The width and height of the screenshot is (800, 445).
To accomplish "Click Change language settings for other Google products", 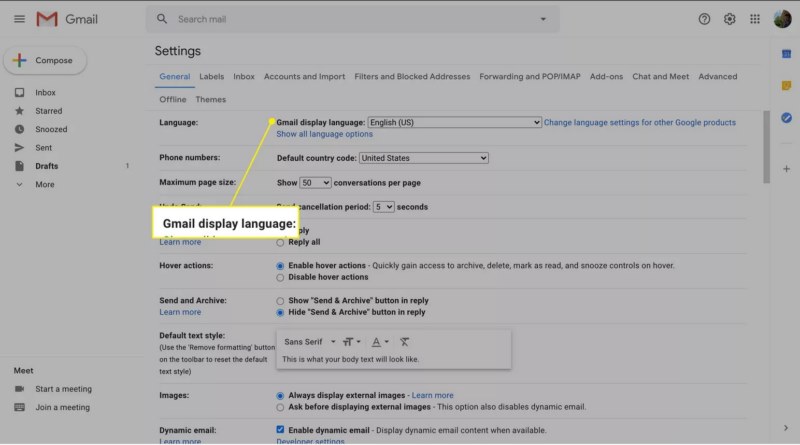I will [639, 122].
